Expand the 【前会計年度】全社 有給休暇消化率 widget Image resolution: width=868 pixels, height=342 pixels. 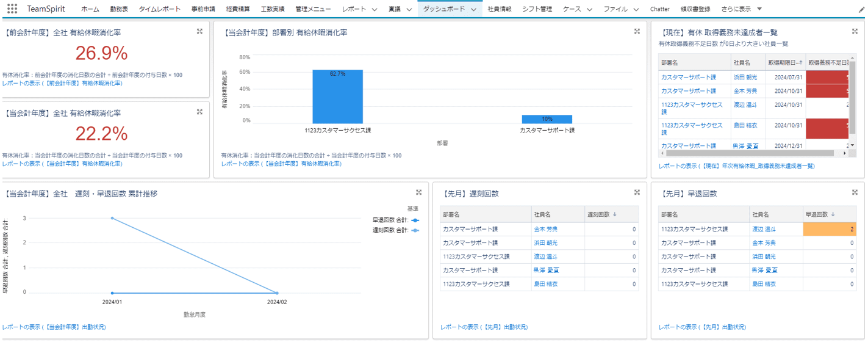(199, 32)
